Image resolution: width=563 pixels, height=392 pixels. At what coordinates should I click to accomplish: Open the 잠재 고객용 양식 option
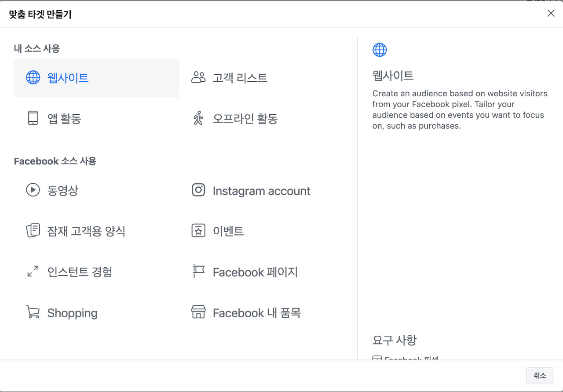point(97,231)
